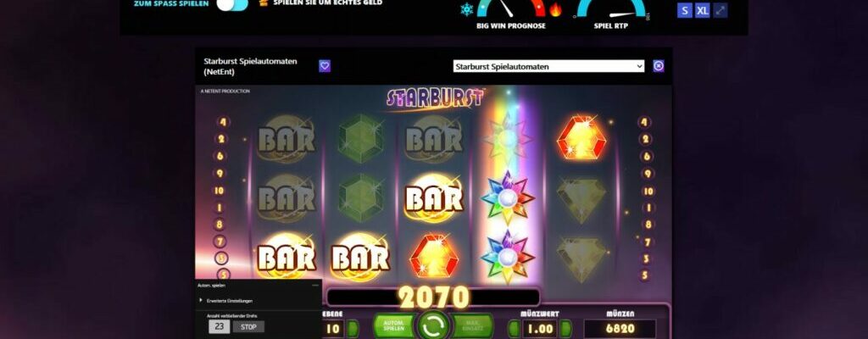The height and width of the screenshot is (339, 868).
Task: Toggle the Zum Spass Spielen switch
Action: click(x=232, y=5)
